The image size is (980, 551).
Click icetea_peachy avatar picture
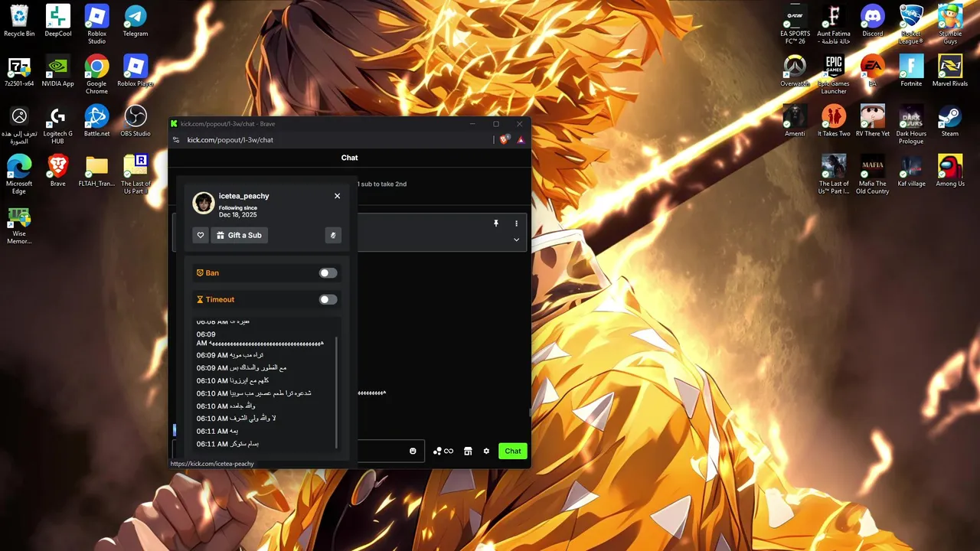(204, 203)
